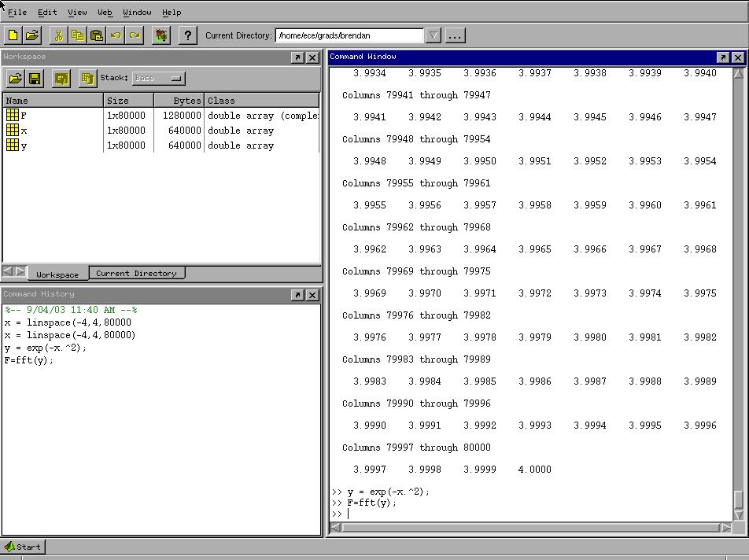Image resolution: width=749 pixels, height=560 pixels.
Task: Sort Workspace by Bytes column header
Action: (x=179, y=100)
